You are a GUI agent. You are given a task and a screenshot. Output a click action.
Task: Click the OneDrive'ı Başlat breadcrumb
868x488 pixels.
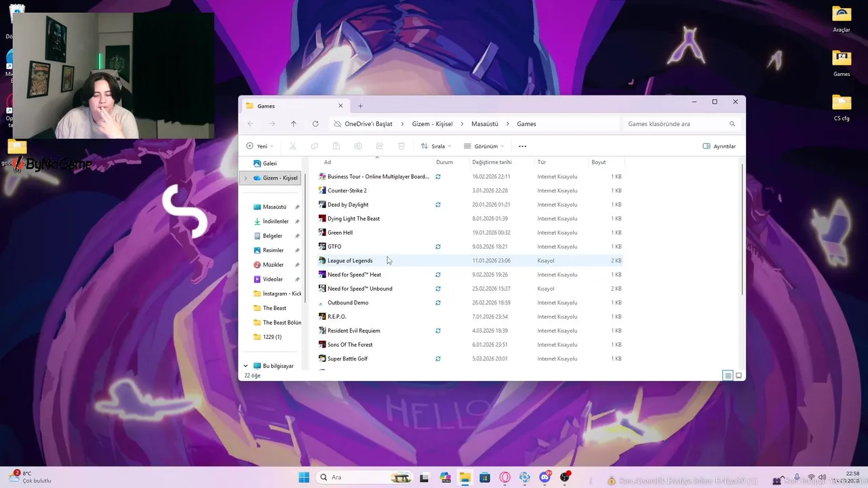click(x=368, y=124)
